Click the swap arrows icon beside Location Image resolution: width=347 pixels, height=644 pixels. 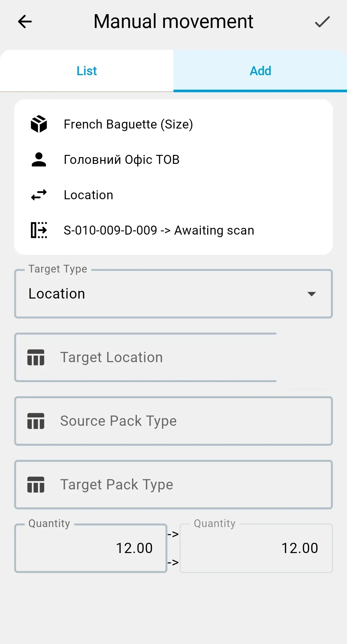[x=39, y=195]
